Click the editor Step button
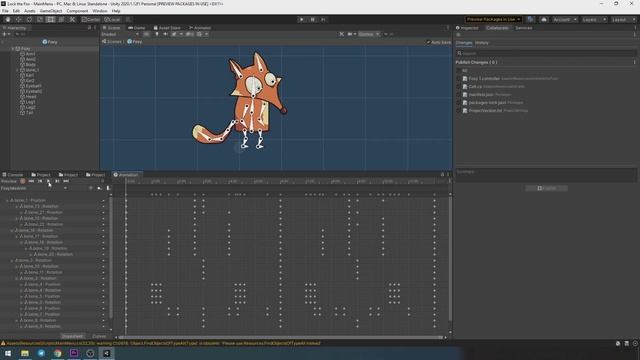Screen dimensions: 640x360 point(323,19)
